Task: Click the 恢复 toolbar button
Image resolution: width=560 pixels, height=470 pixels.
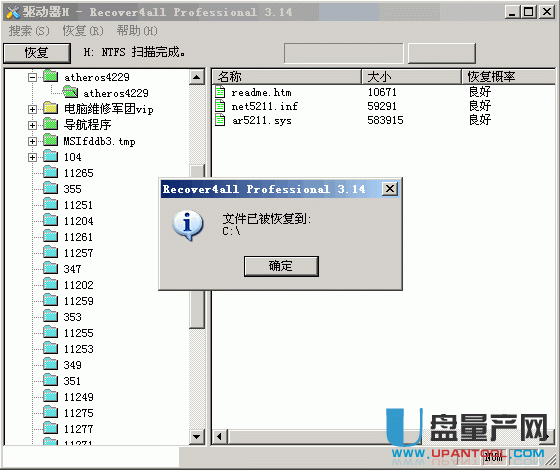Action: (37, 53)
